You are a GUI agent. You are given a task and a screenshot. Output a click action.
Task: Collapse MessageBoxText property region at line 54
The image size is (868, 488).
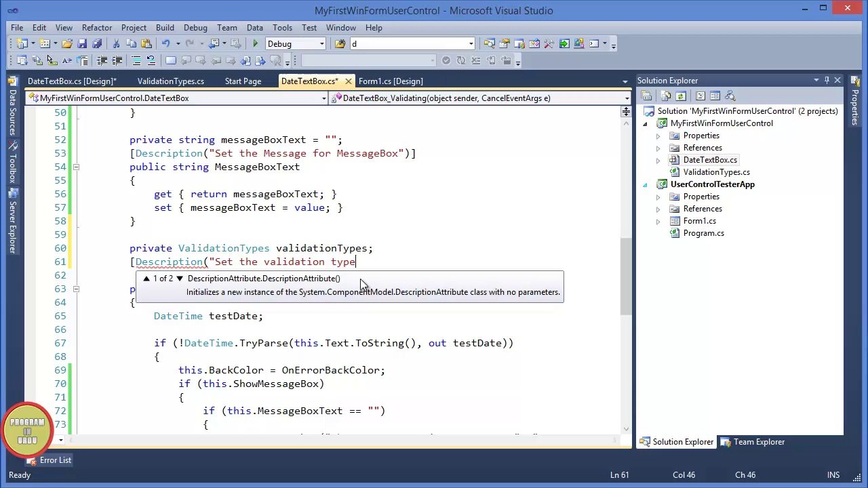pos(76,167)
